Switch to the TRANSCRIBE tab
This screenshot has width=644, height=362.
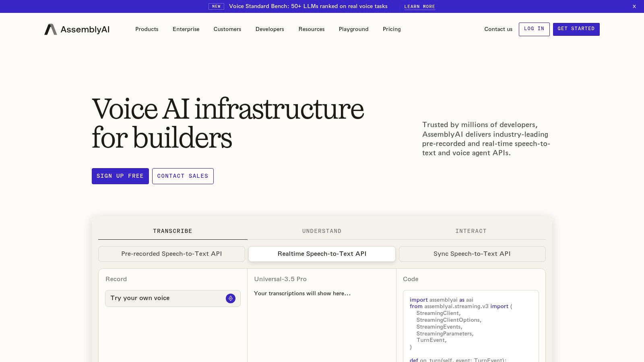173,231
